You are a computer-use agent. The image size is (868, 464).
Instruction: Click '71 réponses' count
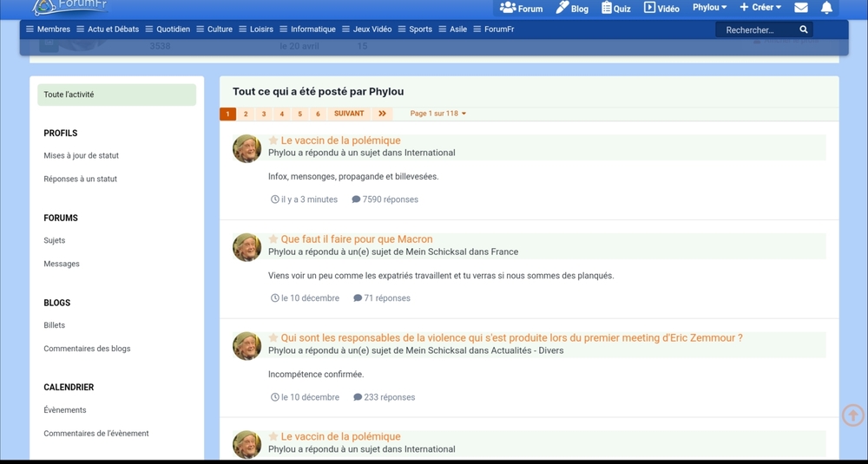382,298
